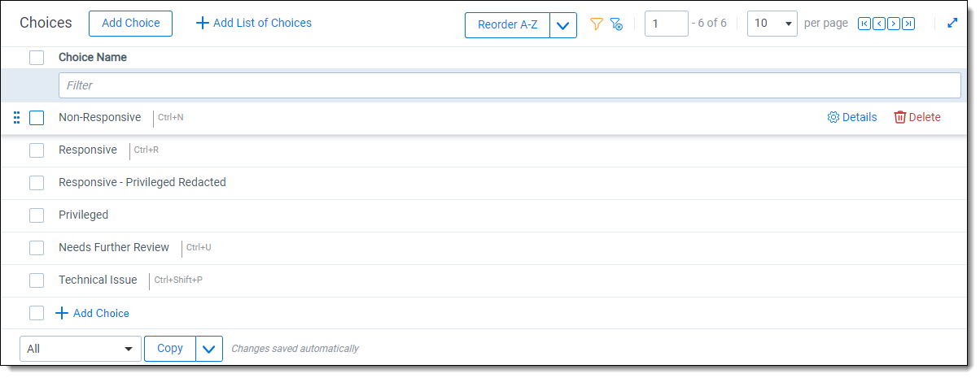980x378 pixels.
Task: Go to the next page
Action: click(x=894, y=24)
